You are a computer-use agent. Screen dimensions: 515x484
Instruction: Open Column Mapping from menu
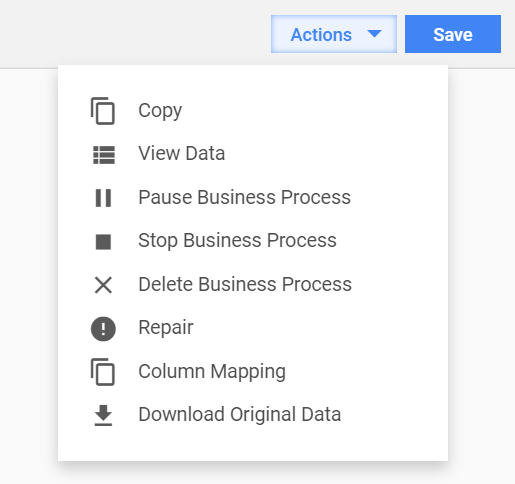coord(253,371)
